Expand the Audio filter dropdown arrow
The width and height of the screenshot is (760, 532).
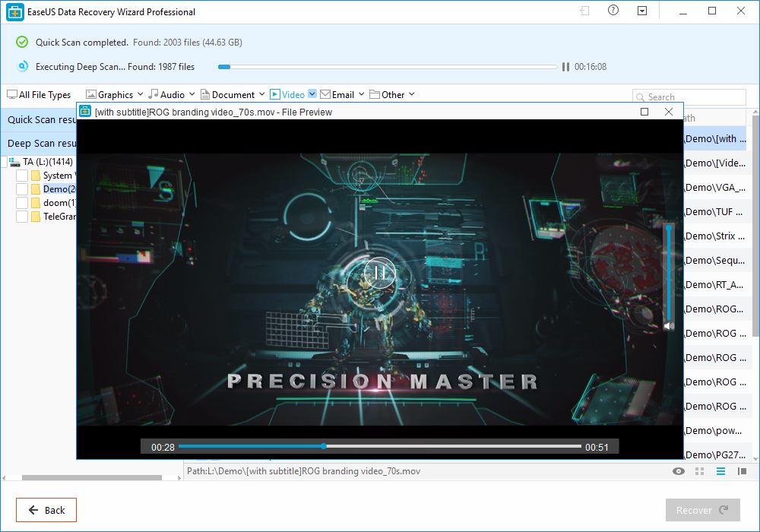(192, 94)
